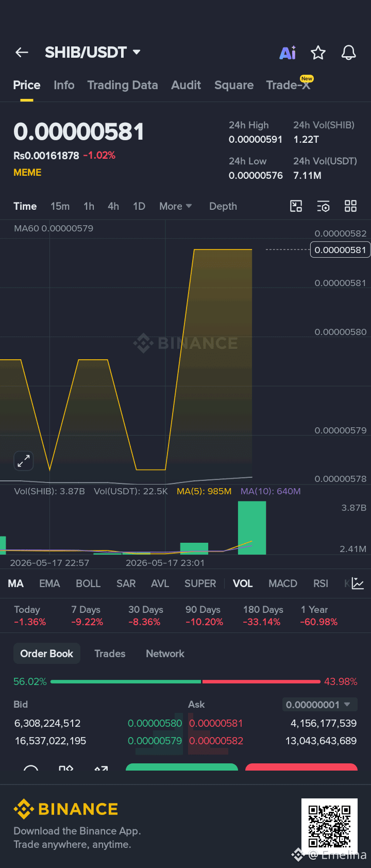Toggle the AVL indicator
371x868 pixels.
click(x=160, y=583)
